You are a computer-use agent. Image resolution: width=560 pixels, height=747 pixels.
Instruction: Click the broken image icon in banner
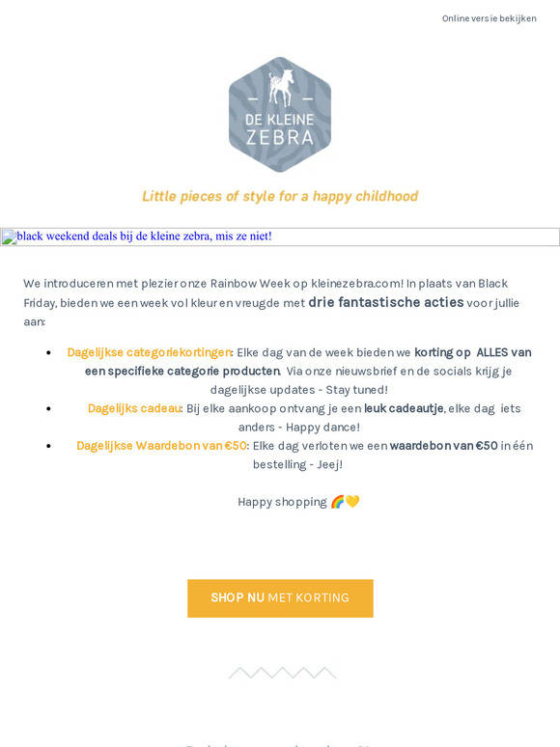click(9, 236)
